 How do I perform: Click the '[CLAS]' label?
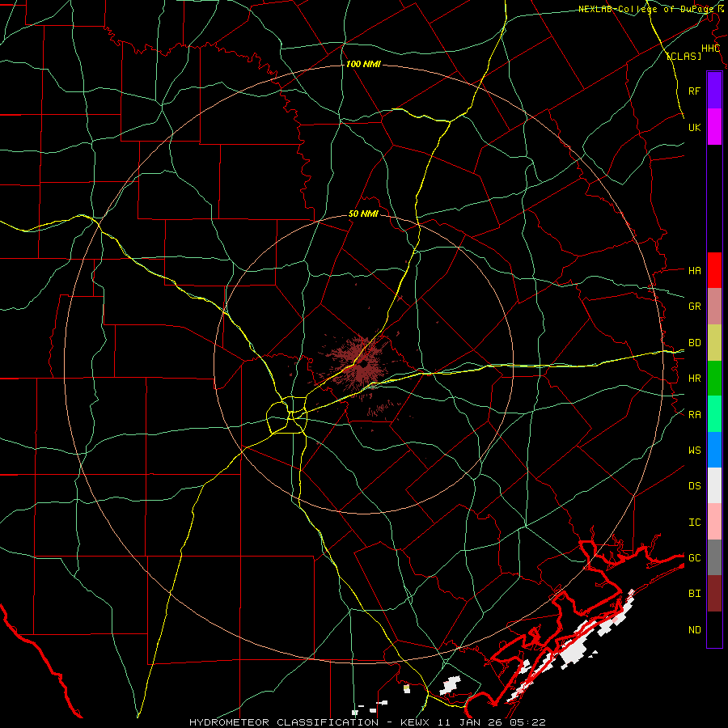[684, 56]
